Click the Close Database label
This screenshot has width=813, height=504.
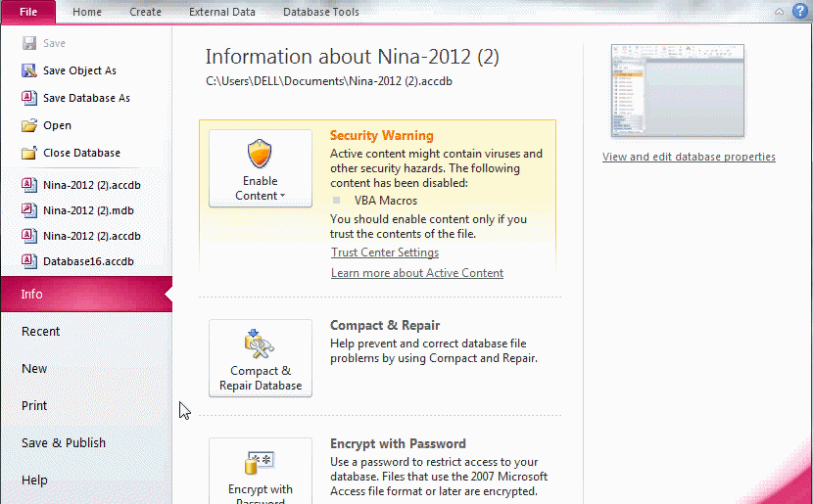point(82,153)
